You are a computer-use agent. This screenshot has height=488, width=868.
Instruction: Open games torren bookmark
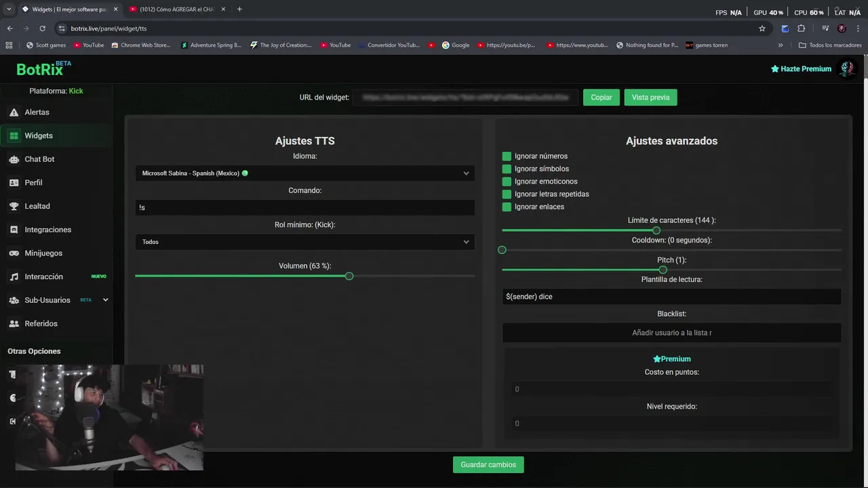(707, 45)
